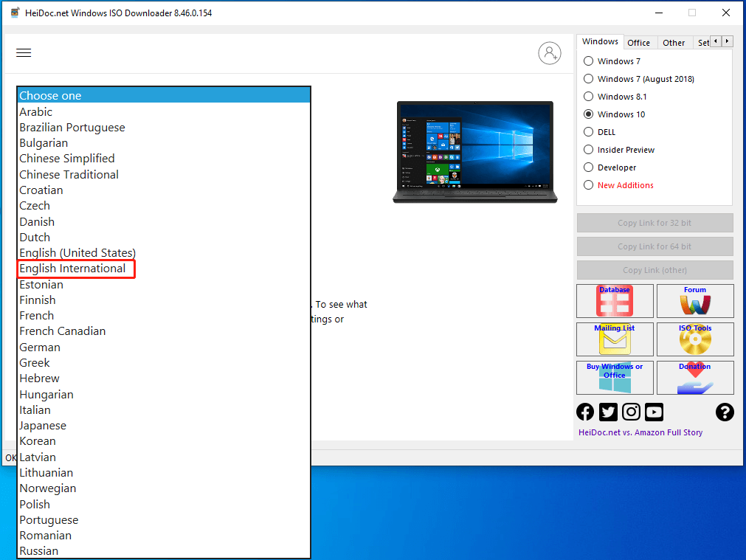Pick Greek in the language list
Viewport: 746px width, 560px height.
point(164,362)
